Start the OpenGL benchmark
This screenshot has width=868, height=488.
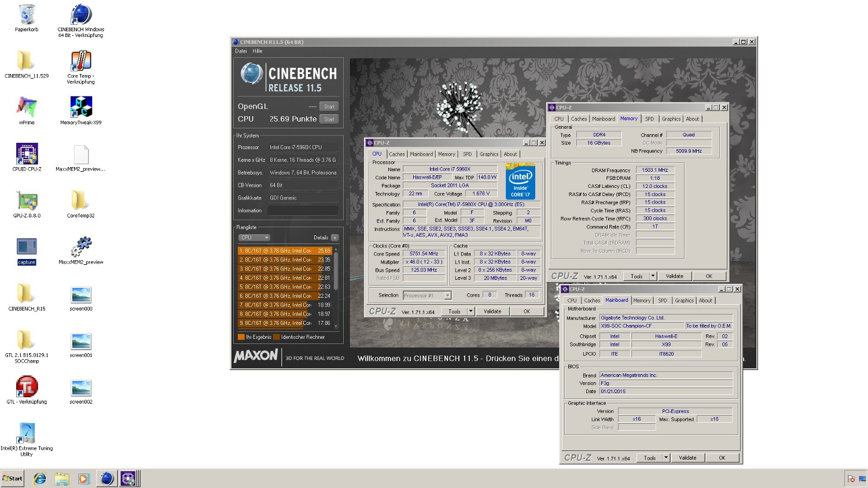329,106
